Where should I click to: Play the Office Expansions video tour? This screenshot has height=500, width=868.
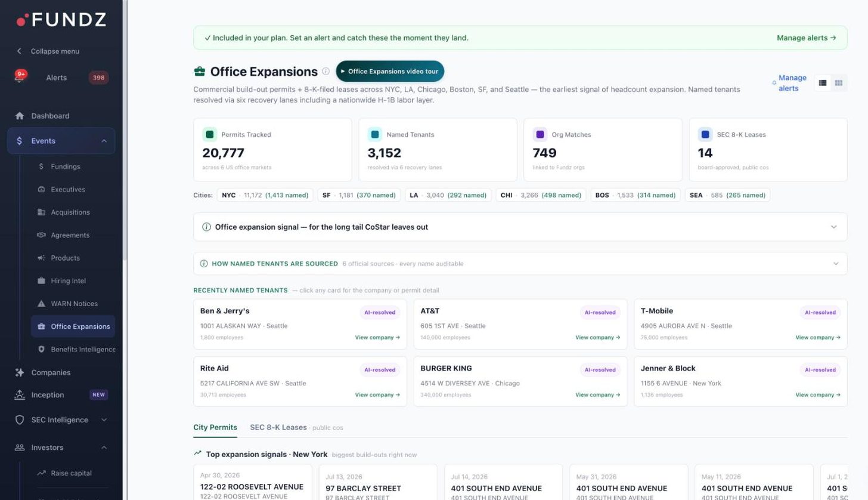tap(390, 71)
